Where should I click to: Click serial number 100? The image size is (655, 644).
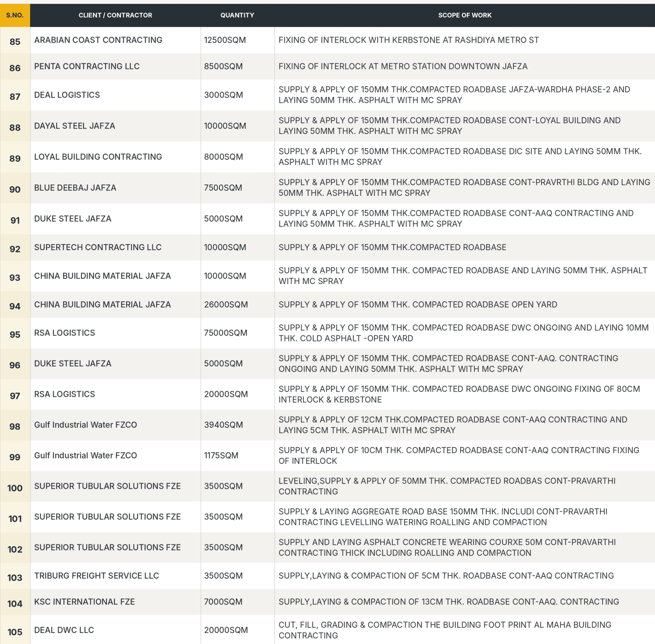(x=15, y=488)
